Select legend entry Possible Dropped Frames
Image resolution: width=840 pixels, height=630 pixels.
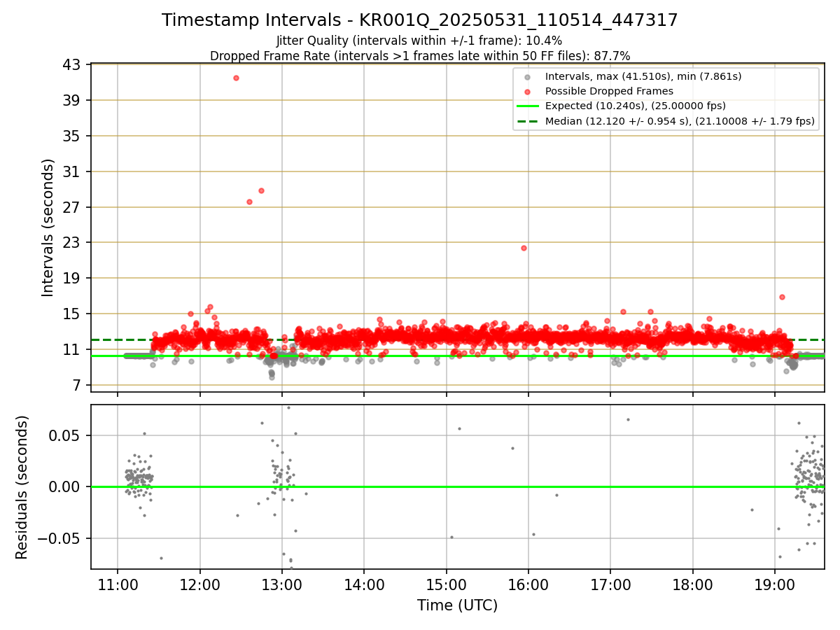coord(609,91)
